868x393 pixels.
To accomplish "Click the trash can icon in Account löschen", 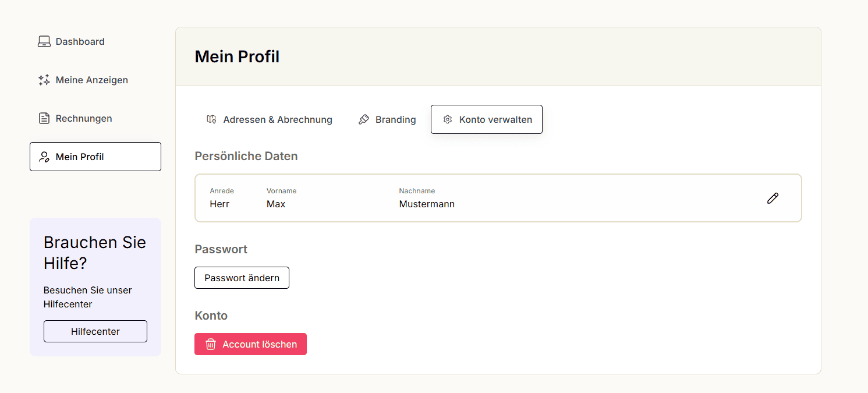I will tap(211, 344).
